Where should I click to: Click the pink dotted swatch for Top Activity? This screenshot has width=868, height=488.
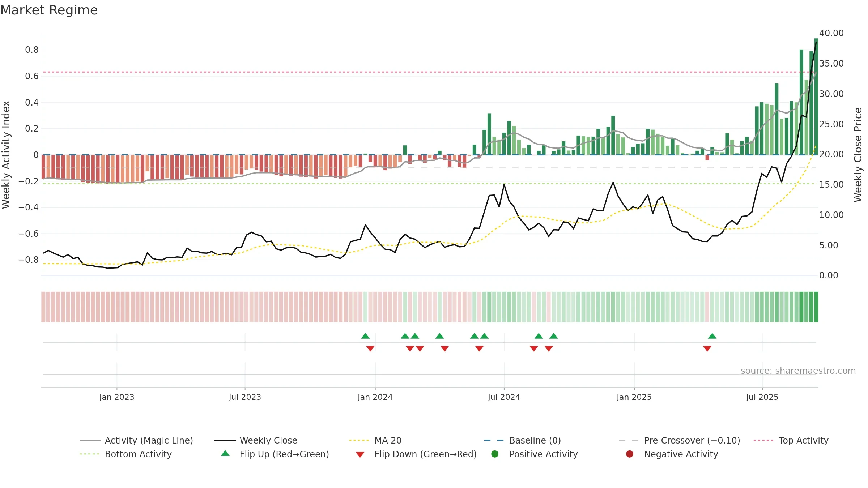coord(763,440)
